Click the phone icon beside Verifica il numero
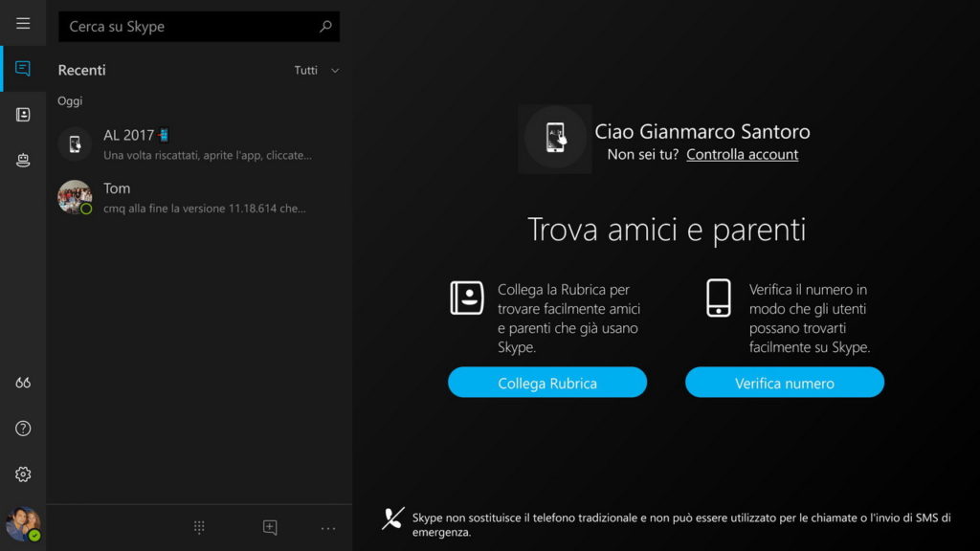This screenshot has width=980, height=551. (719, 298)
